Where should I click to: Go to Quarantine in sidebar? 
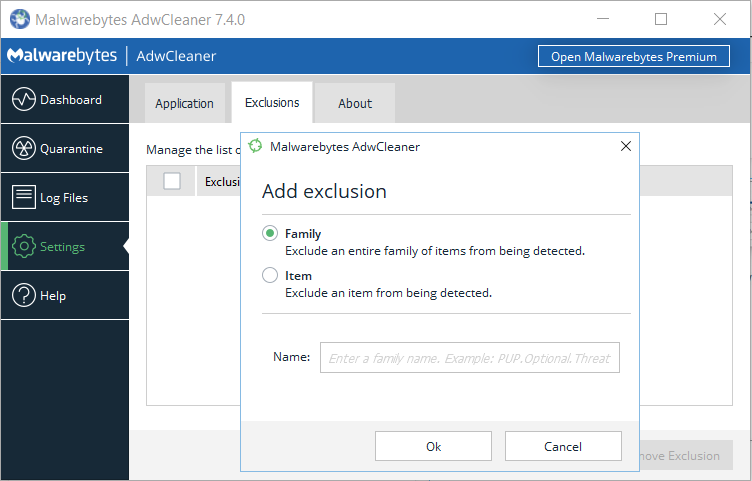[65, 148]
